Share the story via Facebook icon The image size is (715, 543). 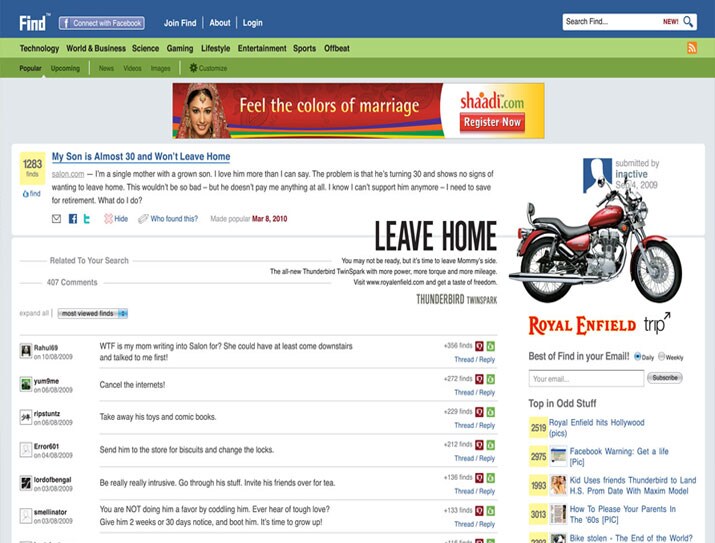[73, 219]
